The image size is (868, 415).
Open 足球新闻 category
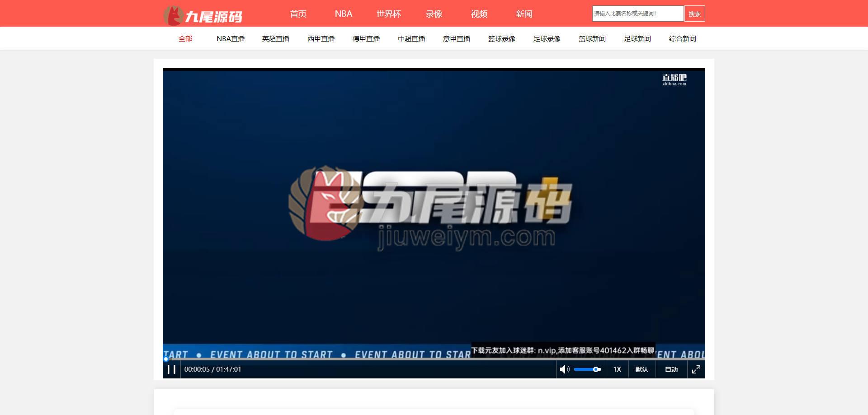(637, 39)
